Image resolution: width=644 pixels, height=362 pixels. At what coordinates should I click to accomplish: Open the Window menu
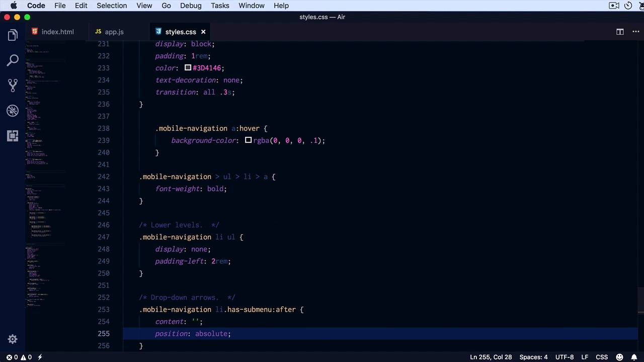point(252,6)
